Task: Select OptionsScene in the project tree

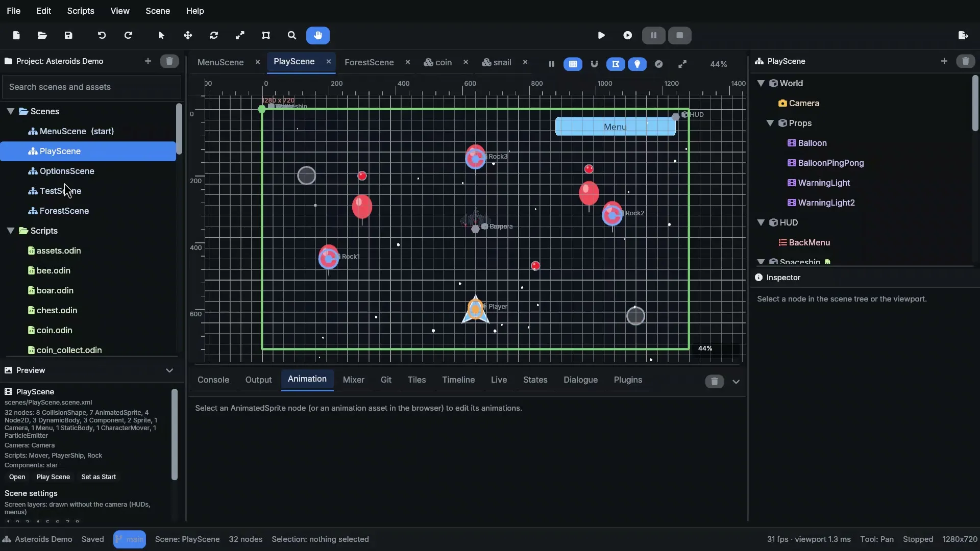Action: point(88,171)
